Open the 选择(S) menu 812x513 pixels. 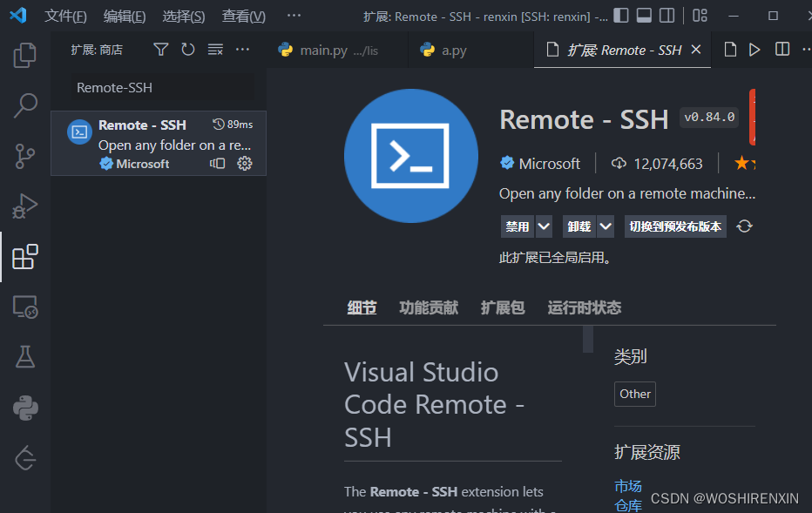point(183,17)
